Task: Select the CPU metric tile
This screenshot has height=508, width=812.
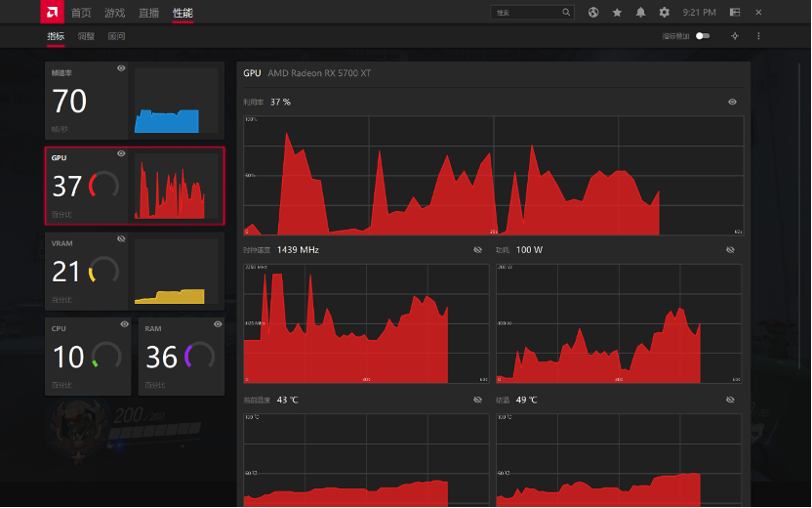Action: [88, 357]
